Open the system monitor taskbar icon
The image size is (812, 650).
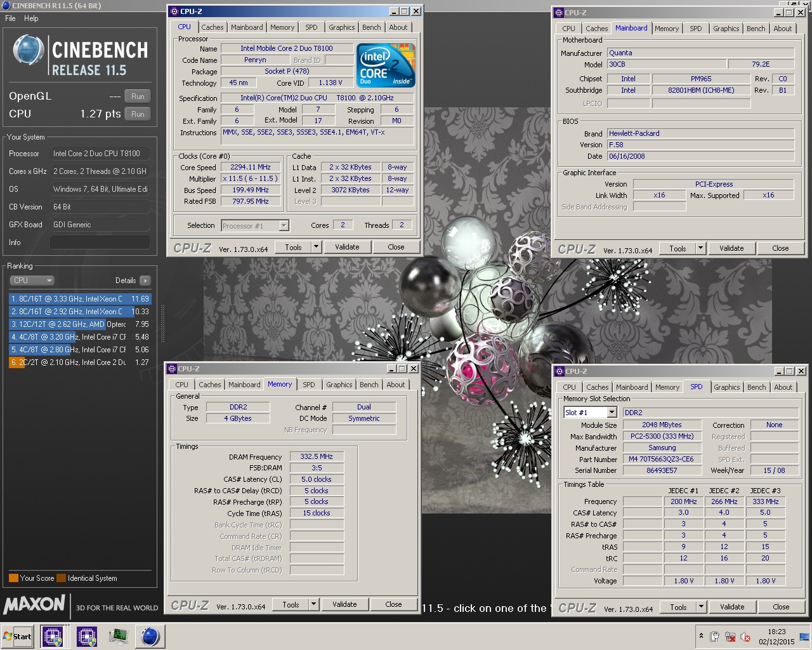[x=118, y=636]
